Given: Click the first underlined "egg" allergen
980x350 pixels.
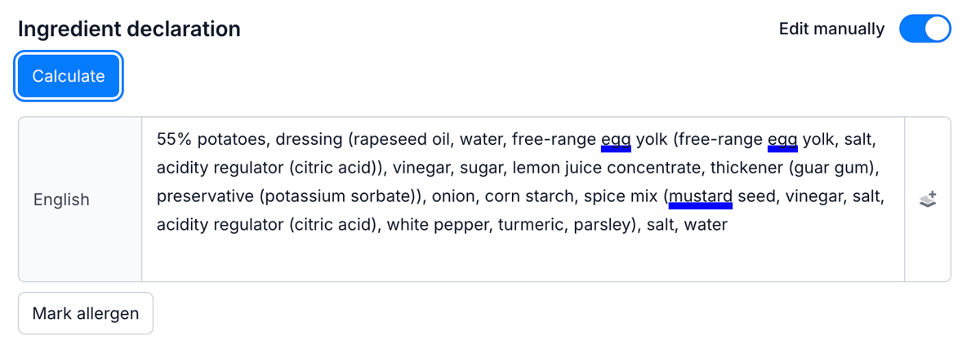Looking at the screenshot, I should pyautogui.click(x=616, y=140).
